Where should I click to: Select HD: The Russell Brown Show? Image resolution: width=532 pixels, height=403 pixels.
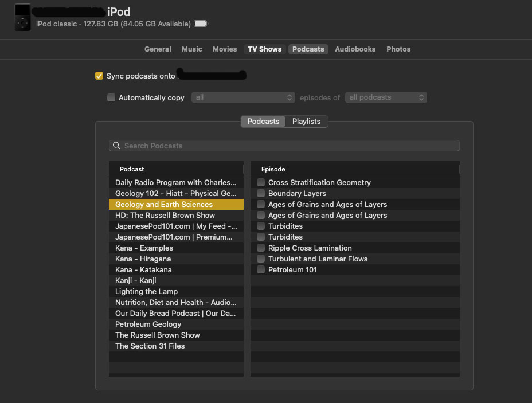[x=176, y=215]
